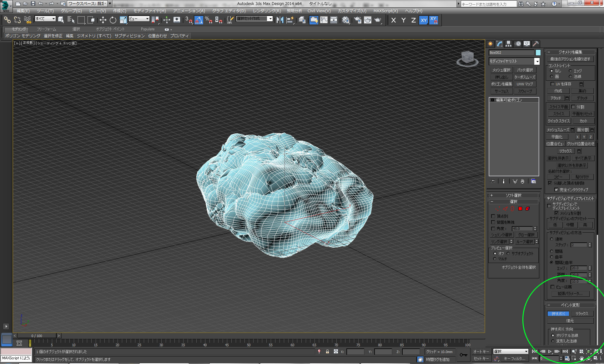Enable the UV を保存 checkbox
Viewport: 604px width, 364px height.
552,84
